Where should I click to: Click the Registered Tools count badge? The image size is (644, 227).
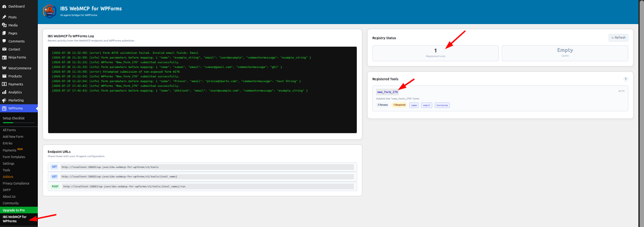point(626,79)
